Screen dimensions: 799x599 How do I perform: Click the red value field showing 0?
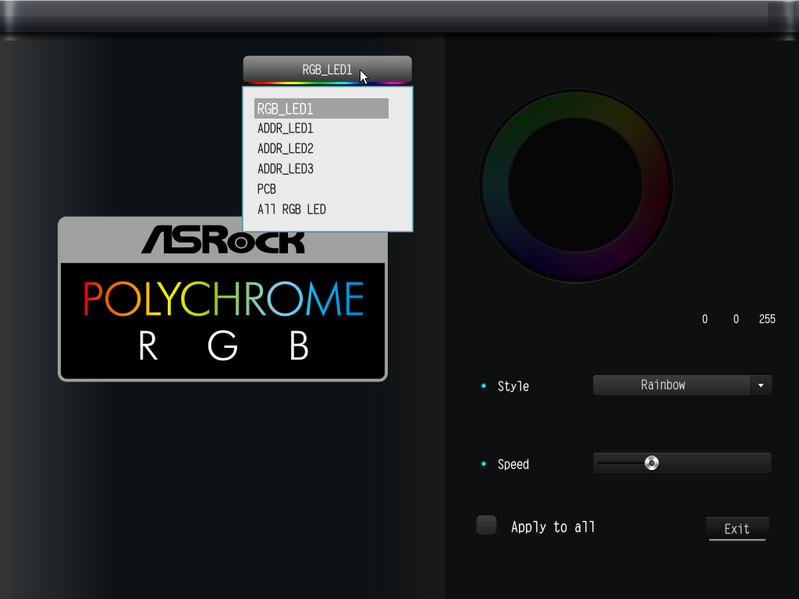[x=705, y=319]
